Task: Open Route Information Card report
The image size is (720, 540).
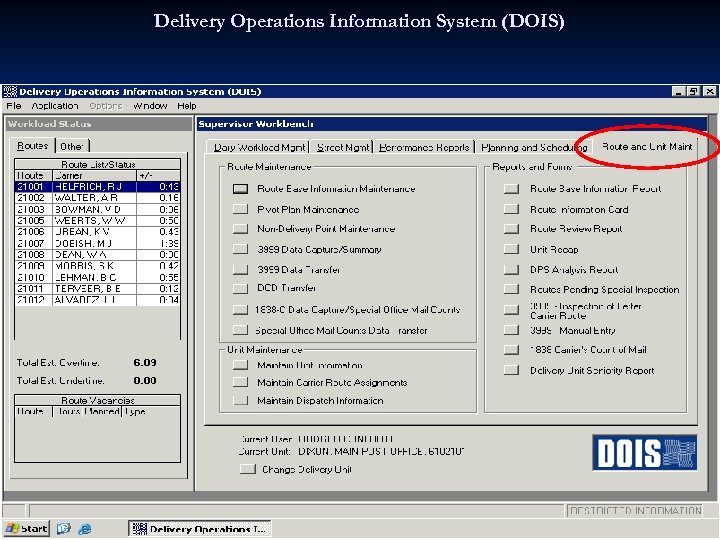Action: [x=511, y=209]
